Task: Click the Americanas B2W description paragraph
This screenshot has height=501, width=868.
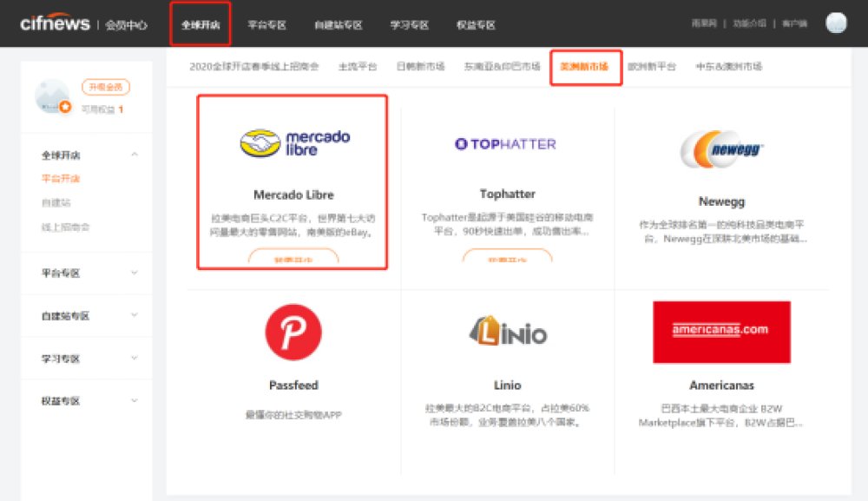Action: [720, 415]
